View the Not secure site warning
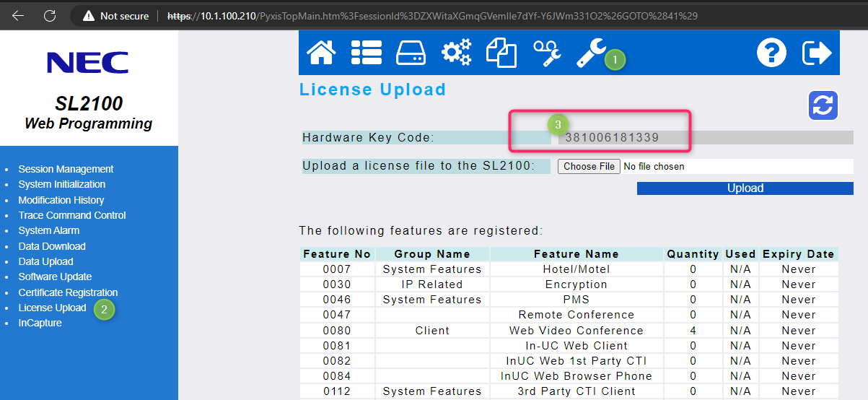 click(x=115, y=15)
